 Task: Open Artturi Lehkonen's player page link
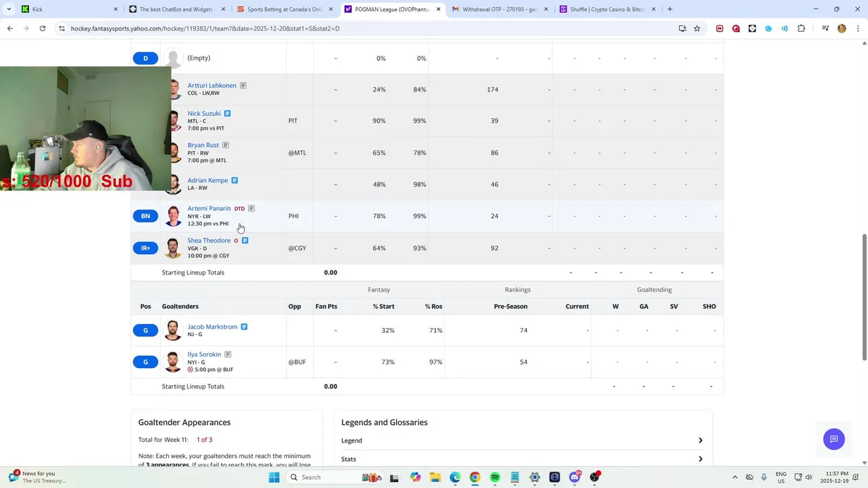tap(212, 85)
